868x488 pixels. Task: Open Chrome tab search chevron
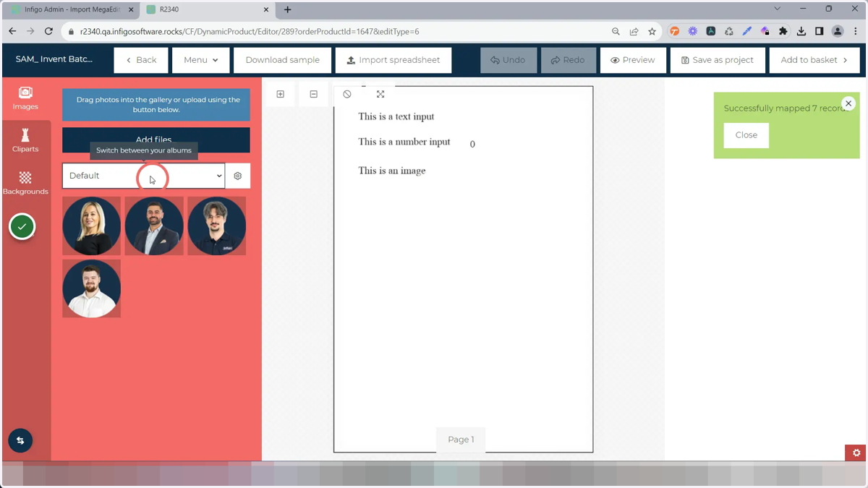(778, 9)
